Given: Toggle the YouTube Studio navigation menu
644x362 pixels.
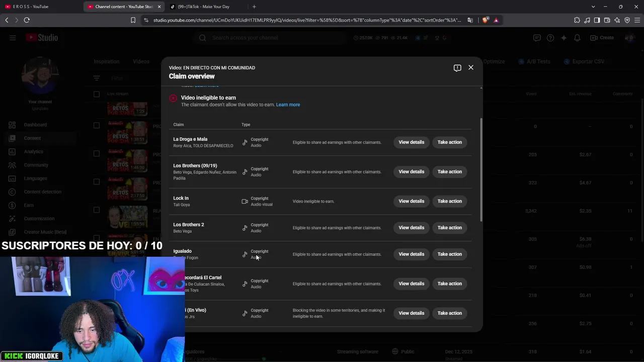Looking at the screenshot, I should 13,38.
